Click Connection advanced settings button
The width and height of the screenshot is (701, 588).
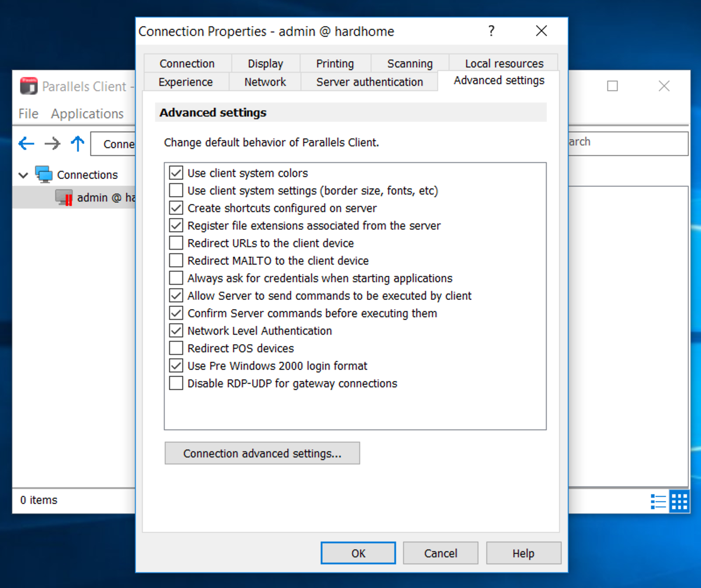[262, 453]
